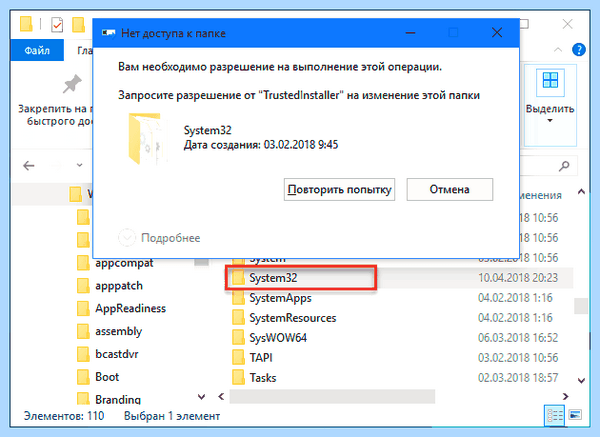Minimize the Нет доступа к папке dialog
The height and width of the screenshot is (437, 600).
(410, 33)
